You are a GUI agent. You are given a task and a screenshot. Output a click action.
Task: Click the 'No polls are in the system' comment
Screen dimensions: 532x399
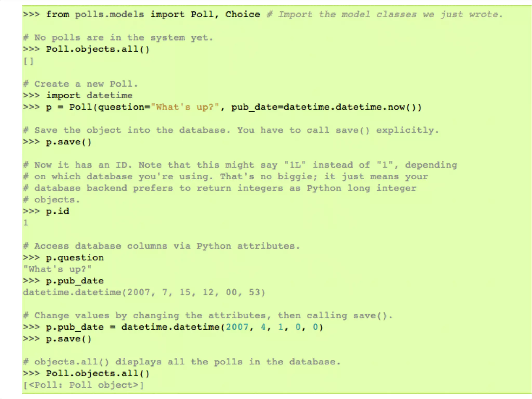(x=118, y=38)
